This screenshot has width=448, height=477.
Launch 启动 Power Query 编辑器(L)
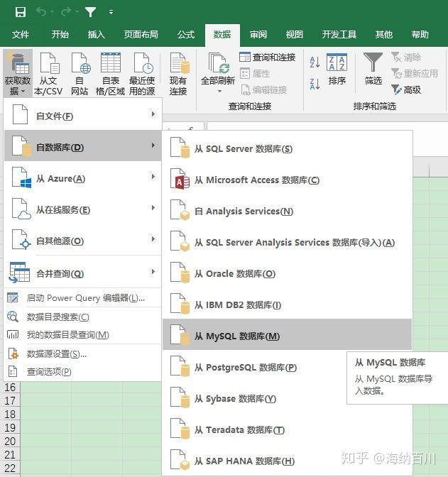pyautogui.click(x=83, y=298)
